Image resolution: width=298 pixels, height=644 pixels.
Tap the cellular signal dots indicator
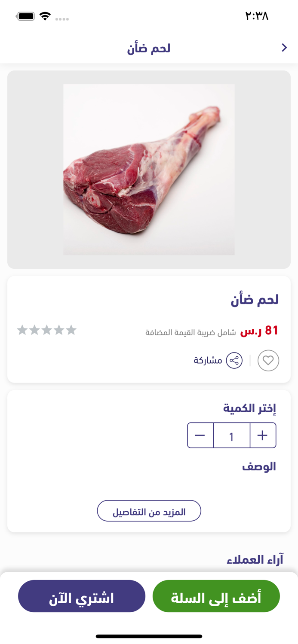(62, 18)
